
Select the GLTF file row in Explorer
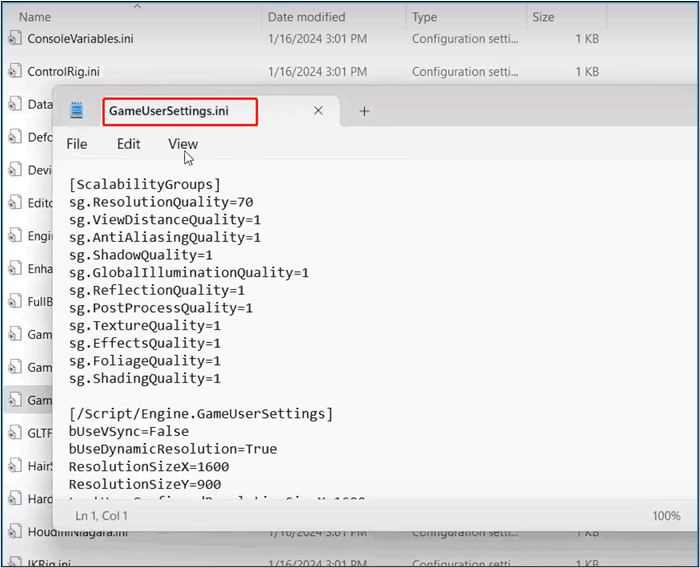click(x=29, y=433)
